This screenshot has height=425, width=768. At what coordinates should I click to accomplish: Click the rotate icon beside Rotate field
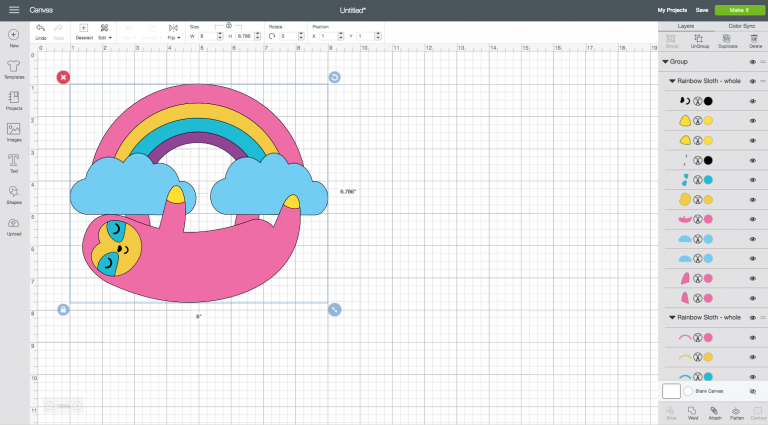272,36
